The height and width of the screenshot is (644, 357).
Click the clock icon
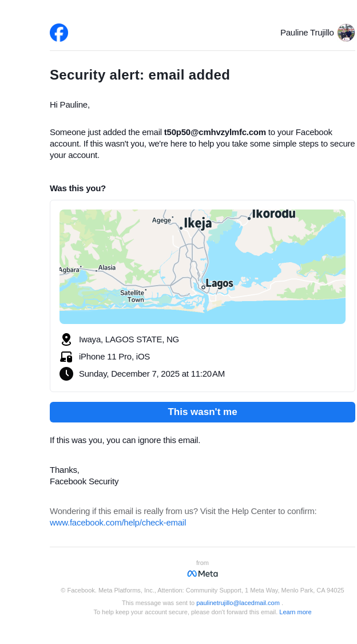tap(66, 374)
